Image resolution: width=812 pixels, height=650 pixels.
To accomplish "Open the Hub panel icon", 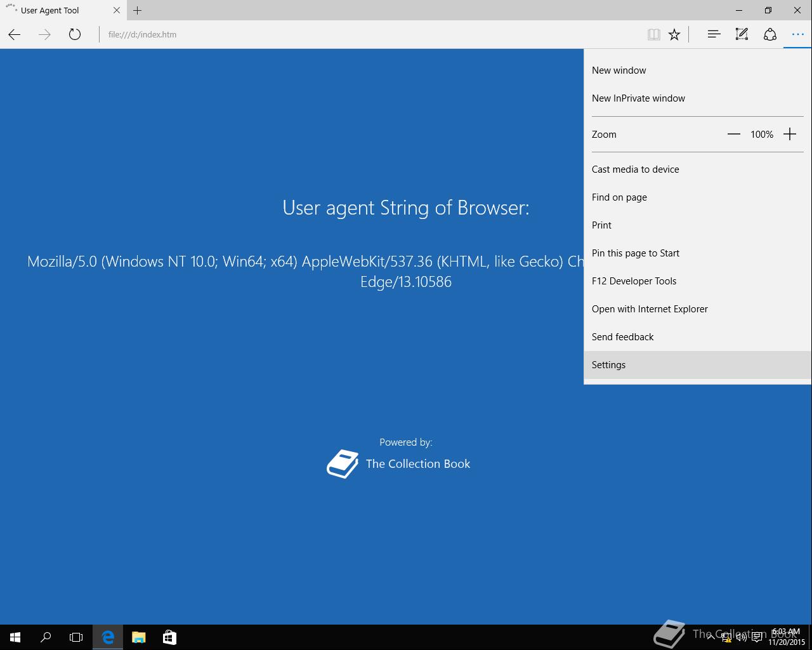I will click(714, 34).
